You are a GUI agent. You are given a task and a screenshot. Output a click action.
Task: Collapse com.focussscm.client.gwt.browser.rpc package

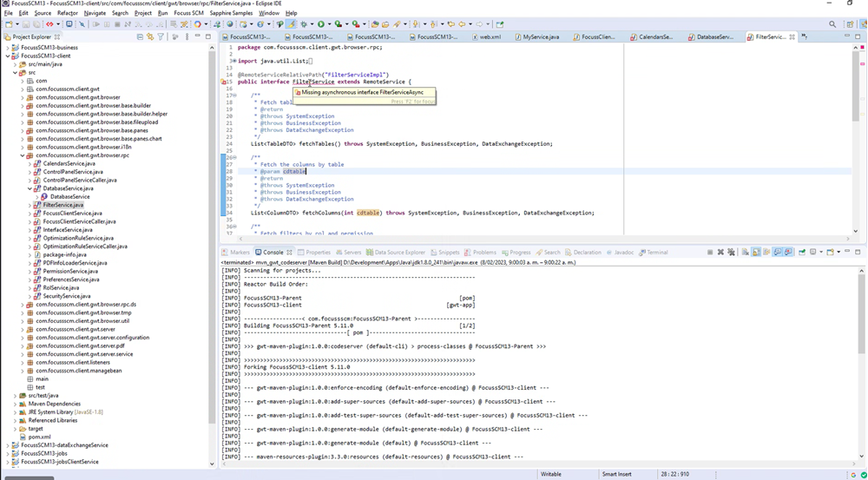[23, 155]
